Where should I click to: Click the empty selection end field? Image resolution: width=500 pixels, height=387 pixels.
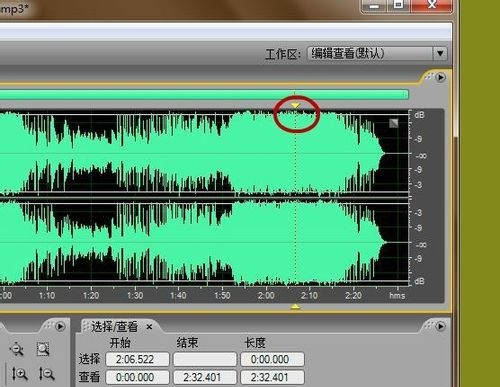pos(205,359)
